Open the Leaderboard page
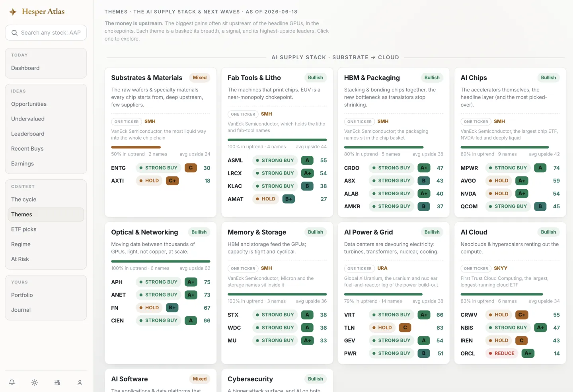 (46, 134)
